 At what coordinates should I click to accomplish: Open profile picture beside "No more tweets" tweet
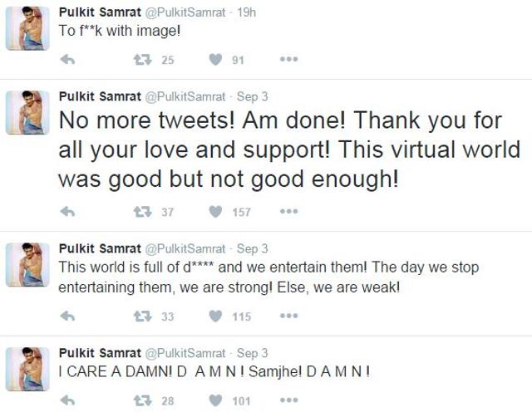(x=27, y=112)
